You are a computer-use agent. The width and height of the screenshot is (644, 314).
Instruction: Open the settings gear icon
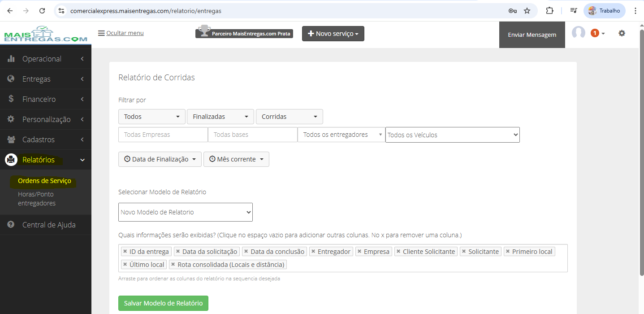tap(622, 33)
